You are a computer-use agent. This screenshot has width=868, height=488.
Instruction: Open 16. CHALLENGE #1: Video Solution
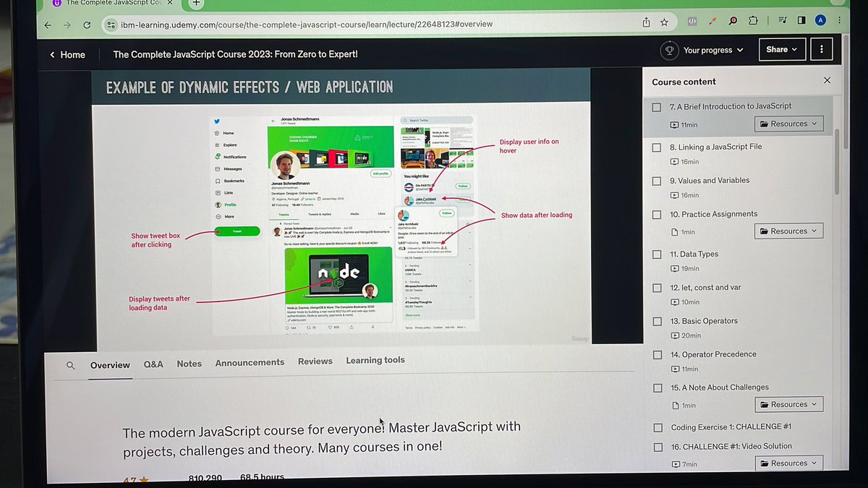[x=731, y=446]
